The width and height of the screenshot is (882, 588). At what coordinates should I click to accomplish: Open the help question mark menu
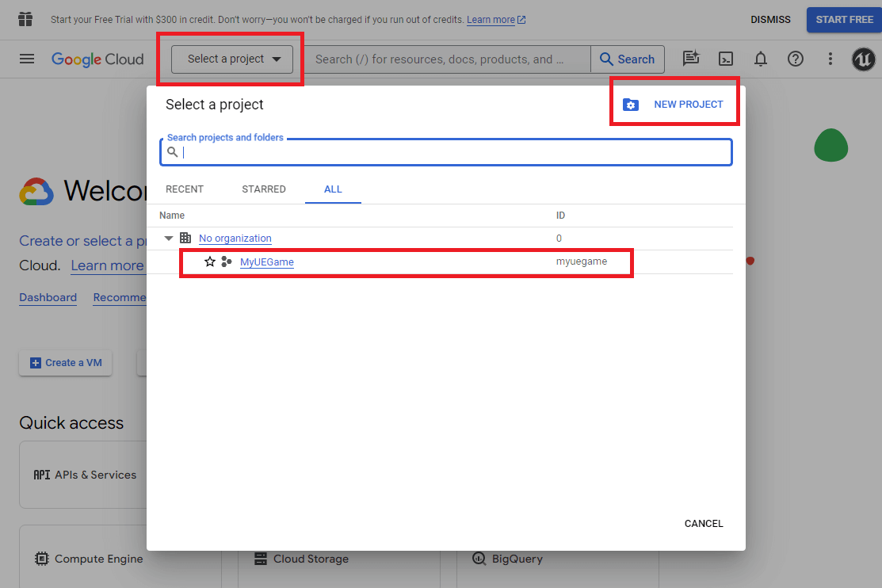[796, 59]
